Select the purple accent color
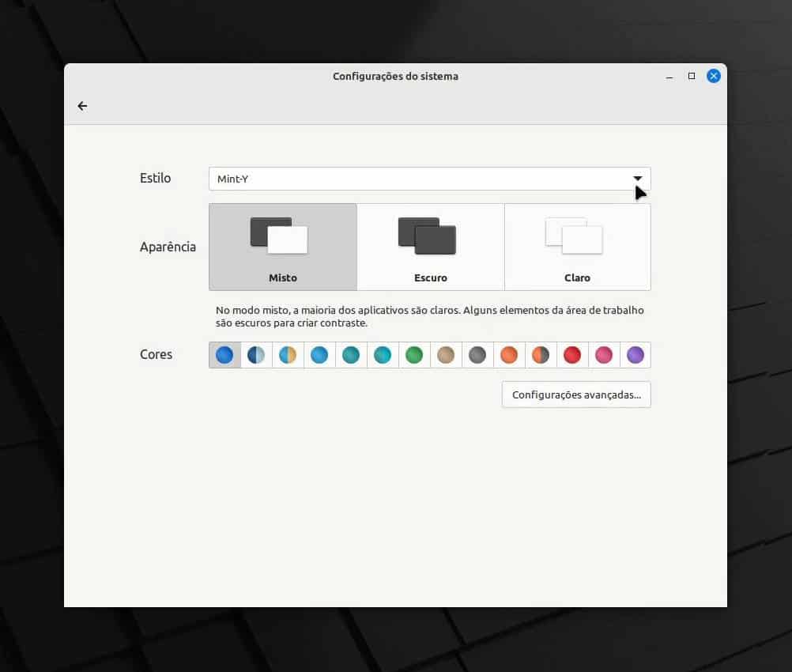The height and width of the screenshot is (672, 792). pyautogui.click(x=635, y=355)
